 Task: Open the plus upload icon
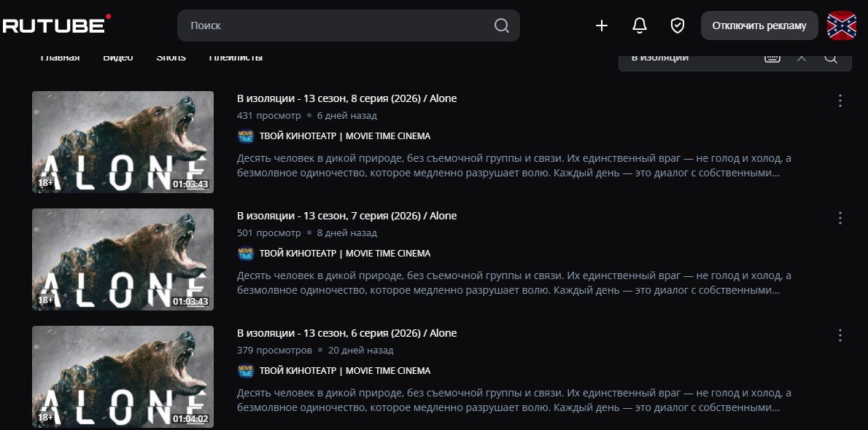click(602, 26)
